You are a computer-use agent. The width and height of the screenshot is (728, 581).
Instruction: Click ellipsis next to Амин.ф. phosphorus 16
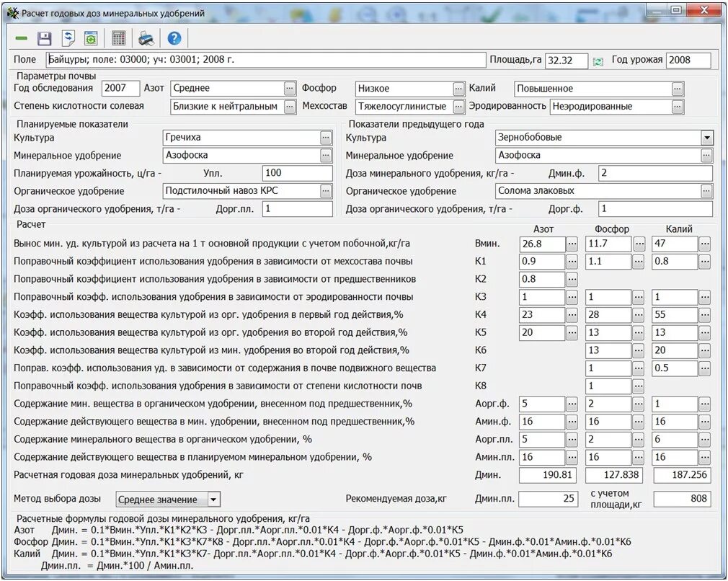pos(639,422)
